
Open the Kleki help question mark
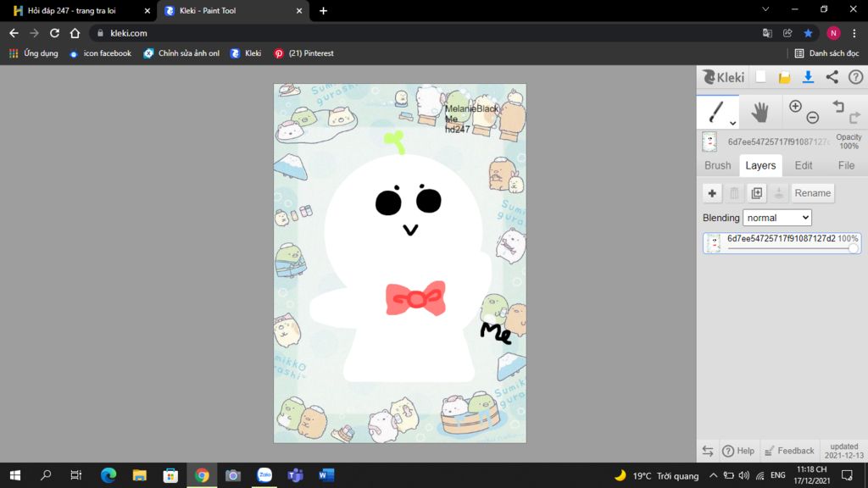(x=856, y=77)
